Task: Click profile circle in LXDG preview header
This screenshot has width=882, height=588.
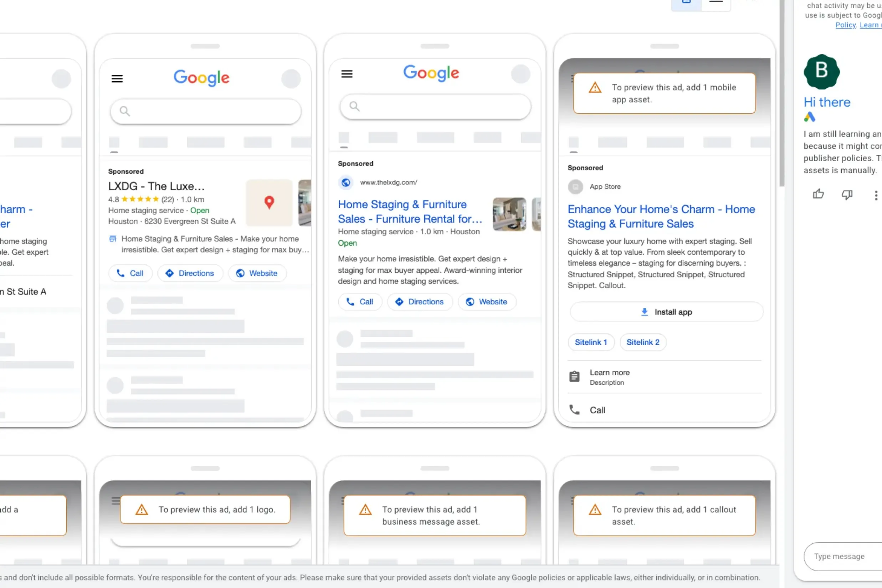Action: (291, 79)
